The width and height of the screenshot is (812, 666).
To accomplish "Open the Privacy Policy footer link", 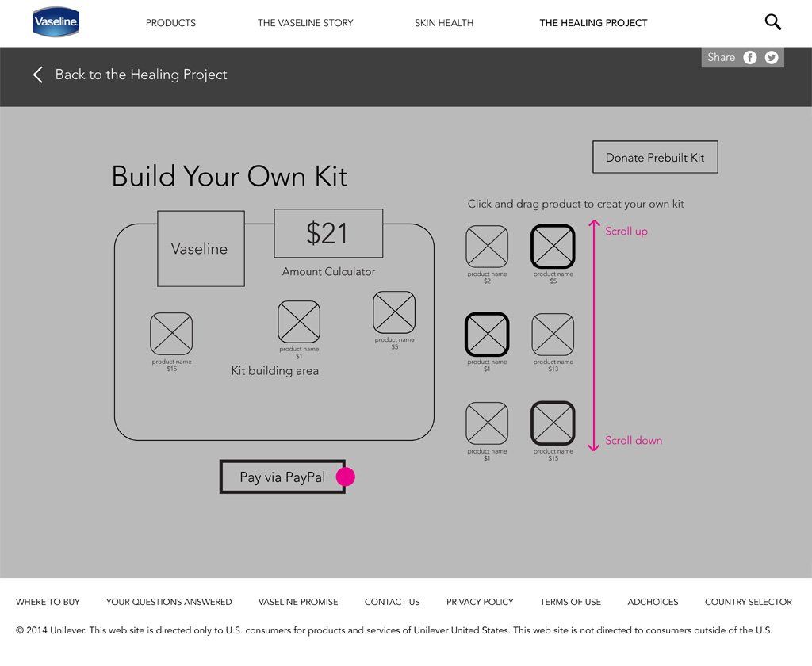I will click(480, 602).
